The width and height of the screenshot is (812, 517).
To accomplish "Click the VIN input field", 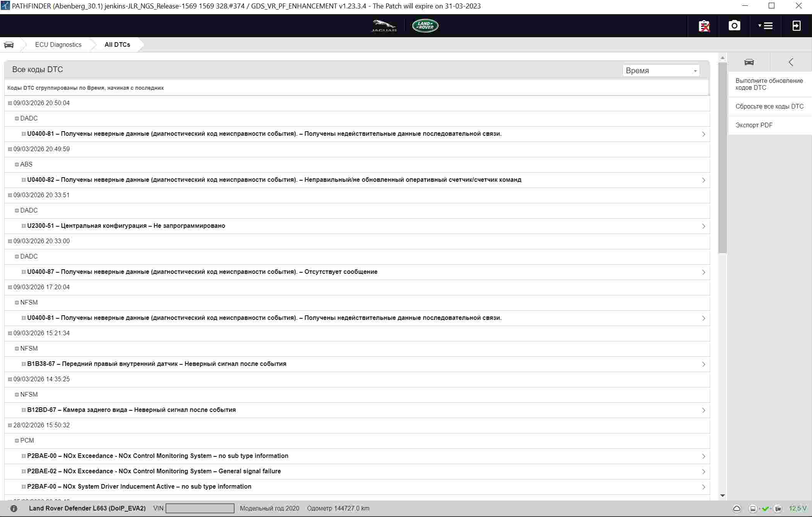I will pyautogui.click(x=200, y=509).
